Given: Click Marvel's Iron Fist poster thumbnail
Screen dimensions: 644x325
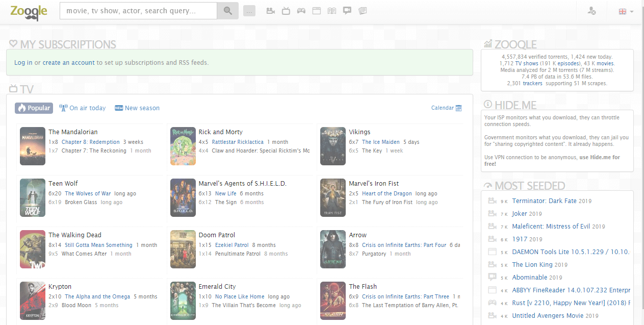Looking at the screenshot, I should (333, 197).
